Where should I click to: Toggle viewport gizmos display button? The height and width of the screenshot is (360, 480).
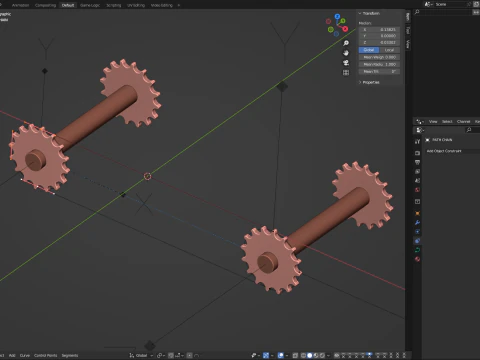(266, 355)
